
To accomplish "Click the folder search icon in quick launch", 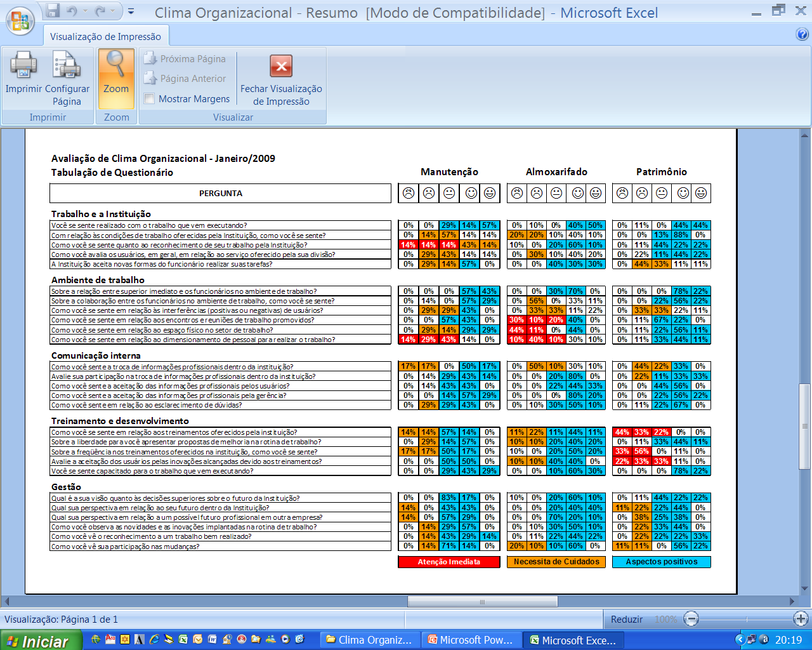I will pyautogui.click(x=256, y=640).
